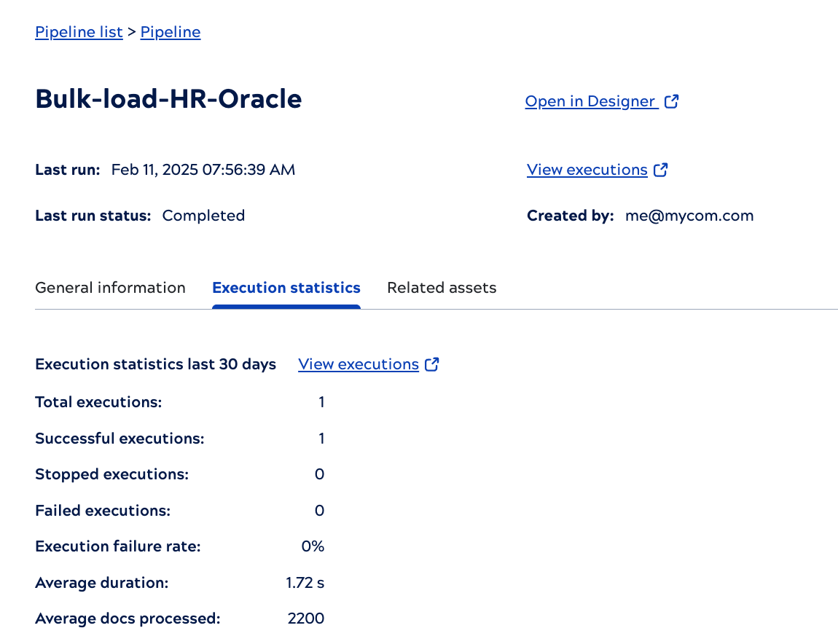Click the Completed status text
Screen dimensions: 838x644
coord(203,215)
